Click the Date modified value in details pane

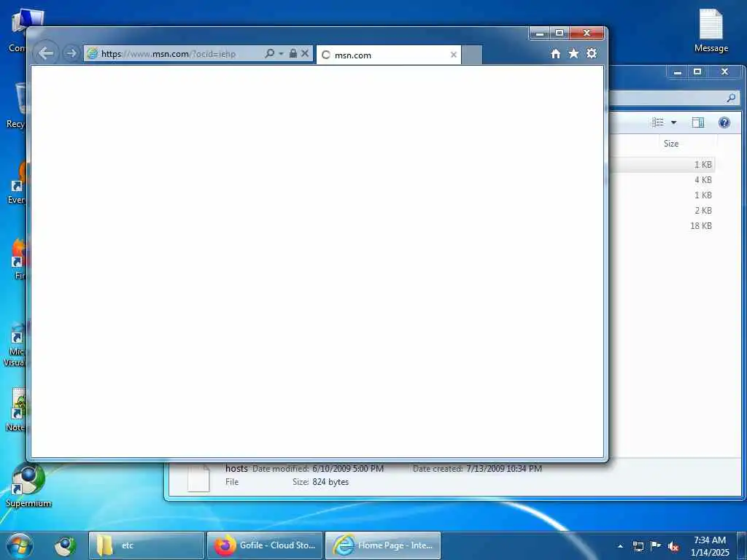click(x=348, y=469)
